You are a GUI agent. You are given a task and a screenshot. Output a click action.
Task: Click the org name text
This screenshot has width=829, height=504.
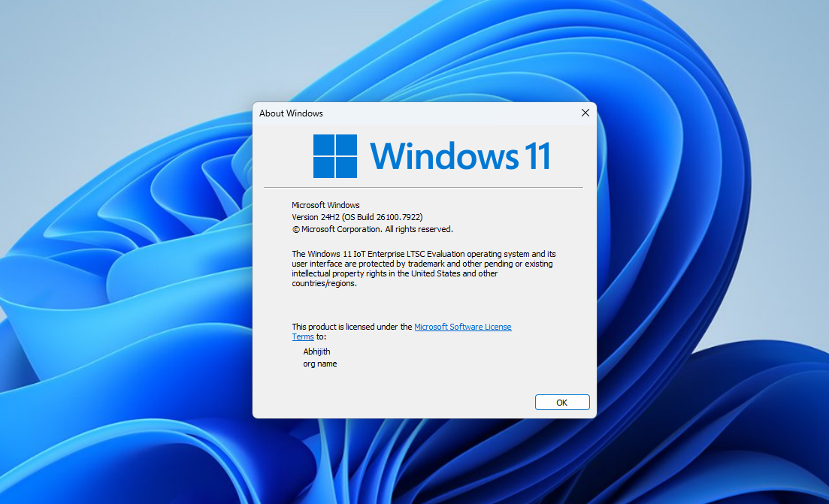pyautogui.click(x=320, y=364)
